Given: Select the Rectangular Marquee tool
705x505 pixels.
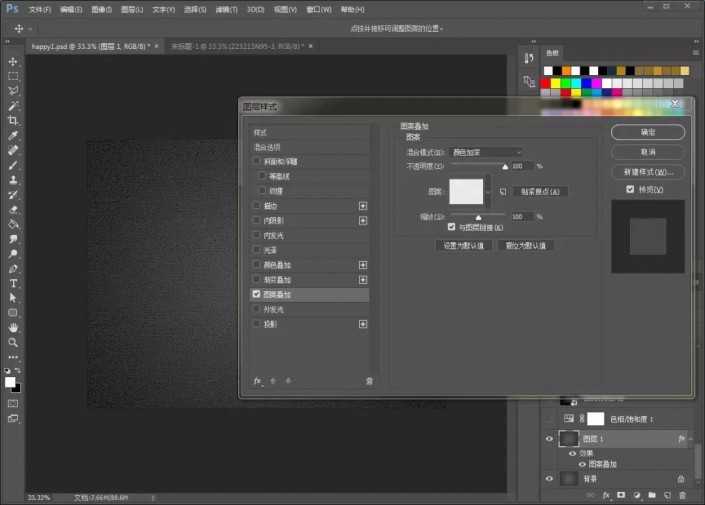Looking at the screenshot, I should click(x=13, y=76).
